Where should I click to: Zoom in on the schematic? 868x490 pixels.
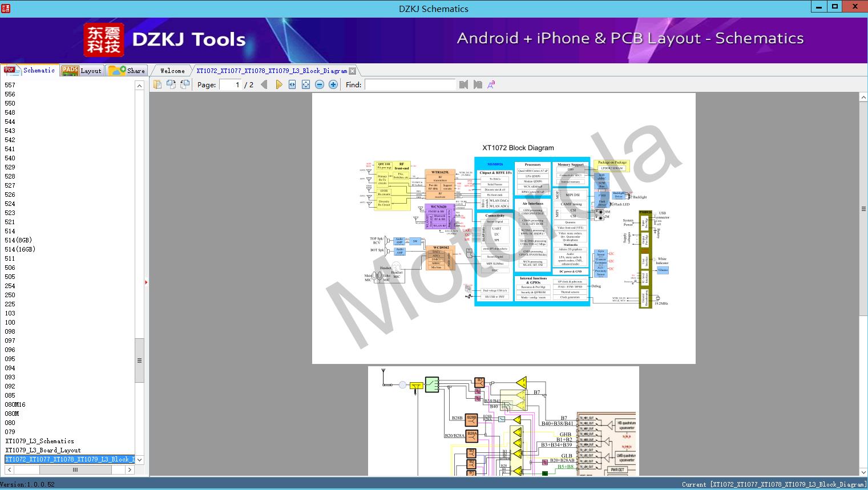333,84
